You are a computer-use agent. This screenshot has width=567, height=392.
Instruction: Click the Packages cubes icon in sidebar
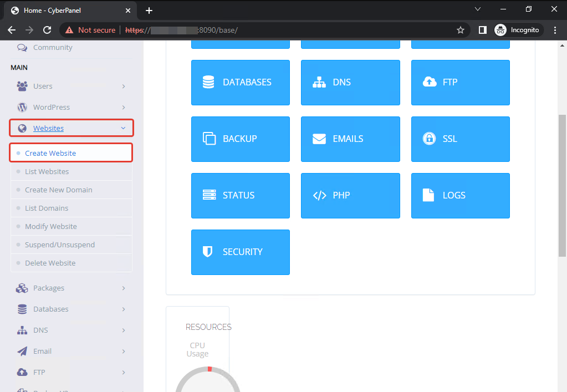pyautogui.click(x=22, y=288)
